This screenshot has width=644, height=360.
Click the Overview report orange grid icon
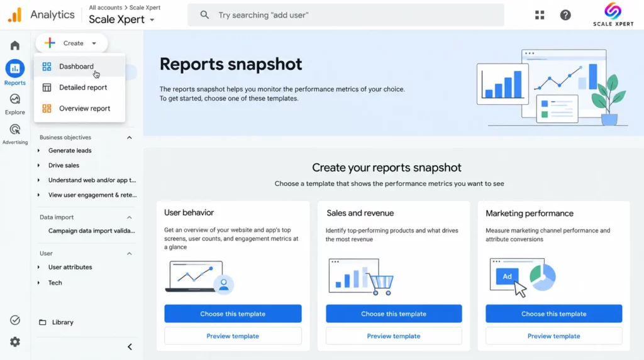(x=47, y=108)
